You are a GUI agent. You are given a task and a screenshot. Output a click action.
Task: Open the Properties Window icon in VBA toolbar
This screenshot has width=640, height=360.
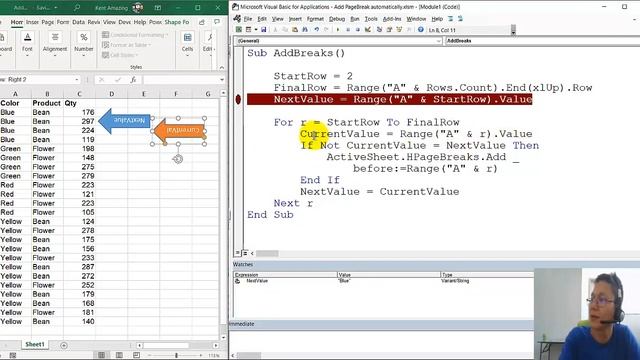coord(389,29)
